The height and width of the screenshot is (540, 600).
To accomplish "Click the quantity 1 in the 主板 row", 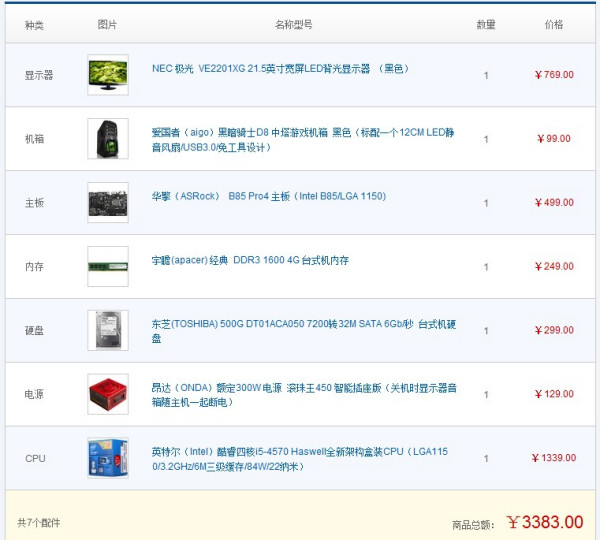I will pos(486,203).
